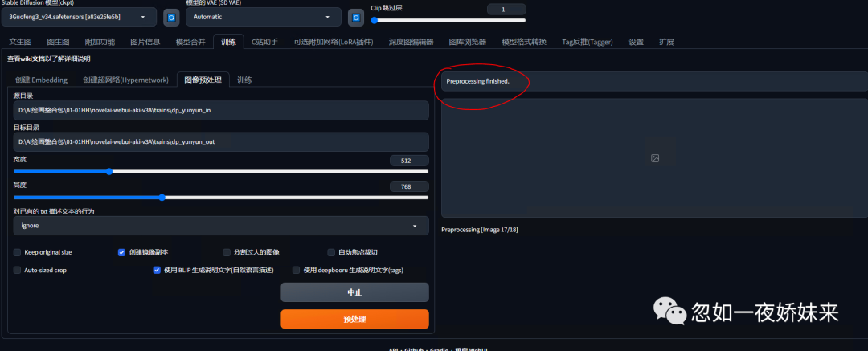868x351 pixels.
Task: Click the Preprocessing finished. status text
Action: (477, 81)
